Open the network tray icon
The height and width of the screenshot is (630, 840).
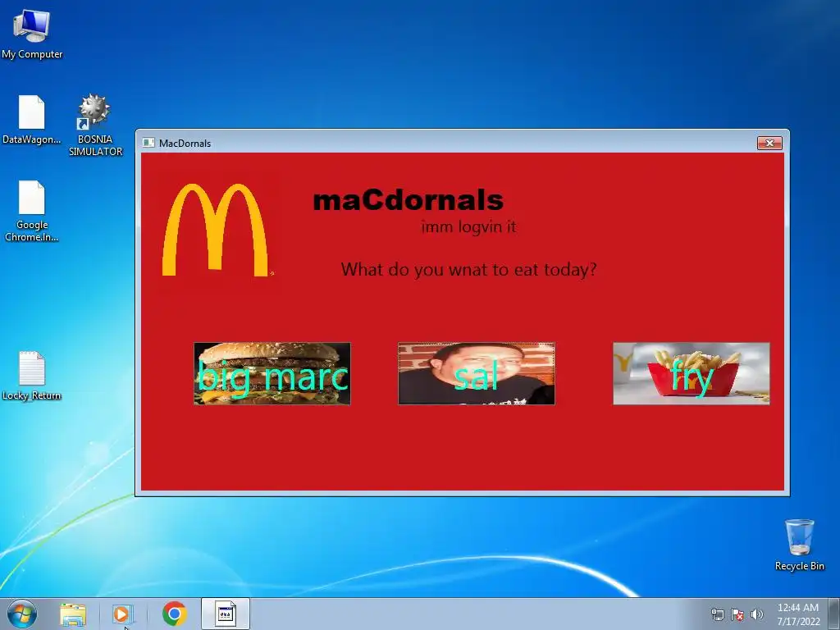tap(717, 614)
